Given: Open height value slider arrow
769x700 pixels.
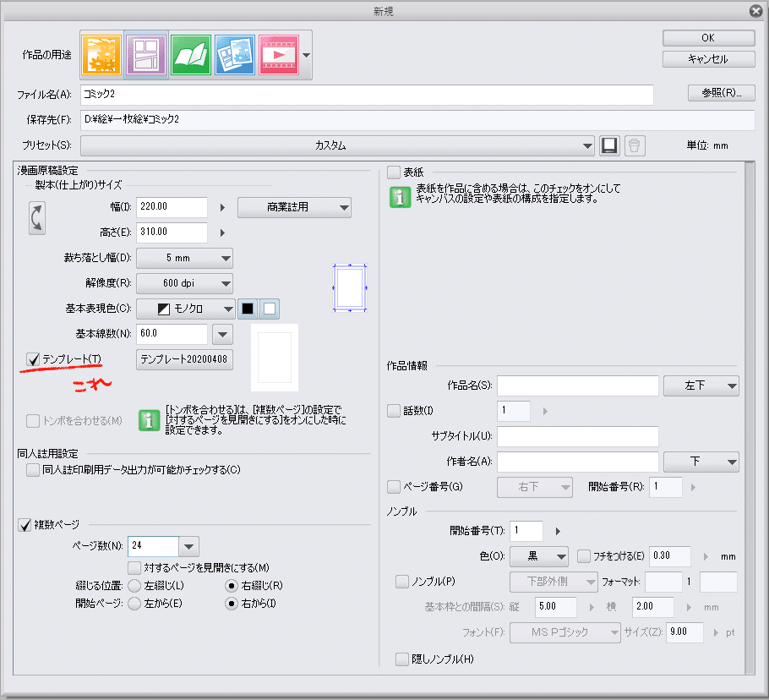Looking at the screenshot, I should coord(222,232).
